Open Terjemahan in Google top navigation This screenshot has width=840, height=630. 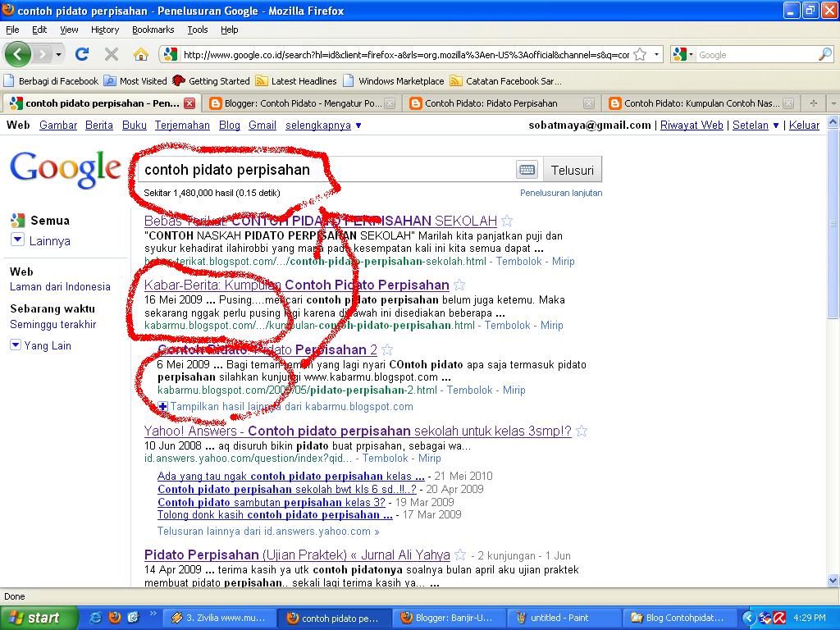[182, 125]
